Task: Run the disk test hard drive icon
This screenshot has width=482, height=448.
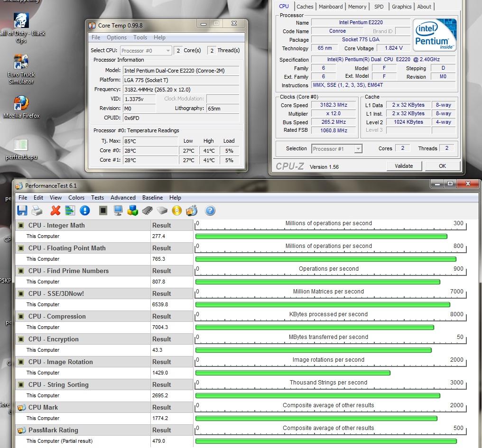Action: click(x=162, y=211)
